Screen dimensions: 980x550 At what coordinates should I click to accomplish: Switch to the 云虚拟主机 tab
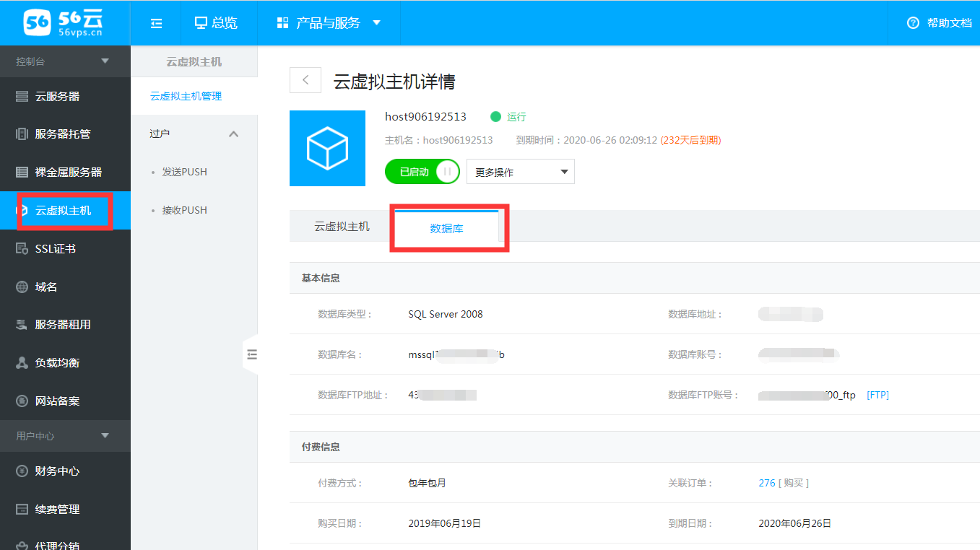342,227
